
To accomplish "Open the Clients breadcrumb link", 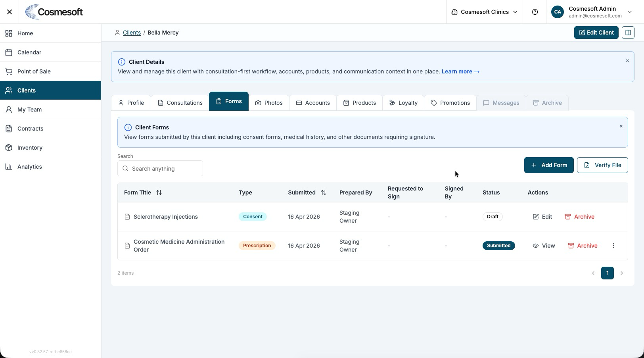I will (x=132, y=33).
